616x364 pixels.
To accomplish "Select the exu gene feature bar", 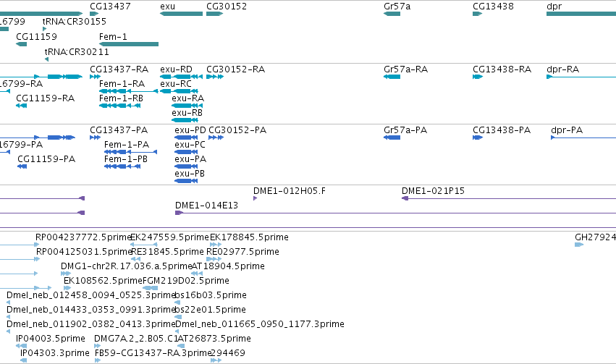I will 181,14.
